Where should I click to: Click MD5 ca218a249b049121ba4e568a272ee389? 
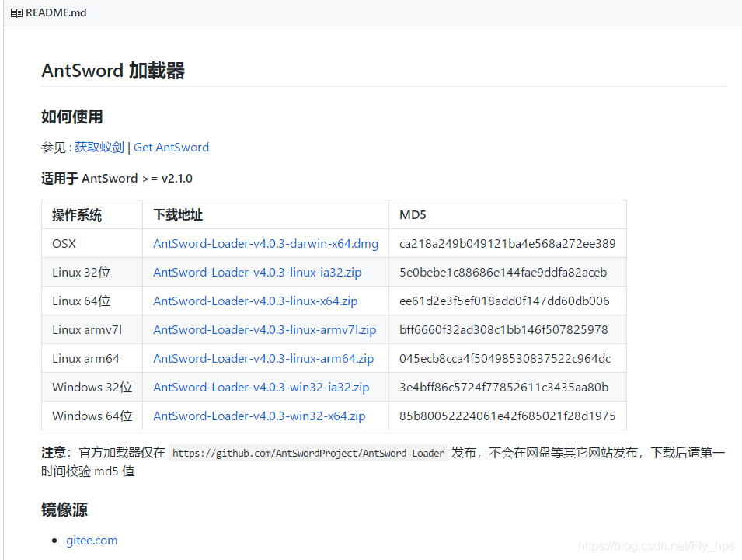[x=507, y=244]
